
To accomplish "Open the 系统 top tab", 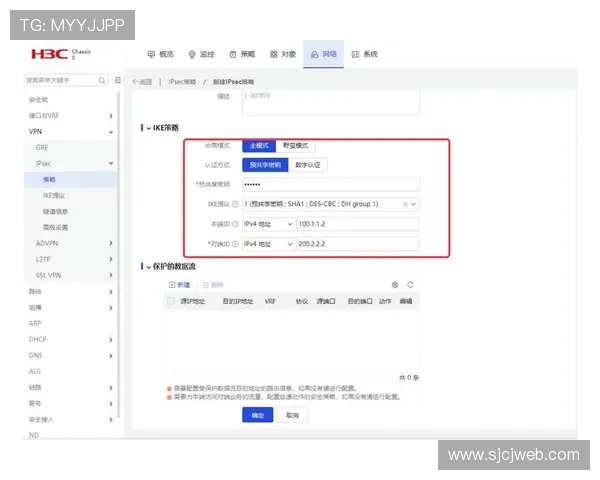I will coord(365,54).
